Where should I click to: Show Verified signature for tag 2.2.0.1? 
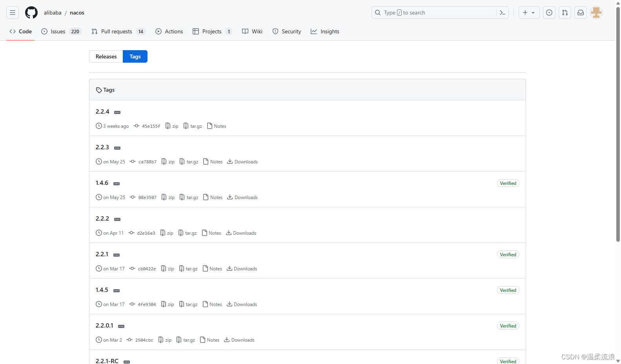[508, 326]
